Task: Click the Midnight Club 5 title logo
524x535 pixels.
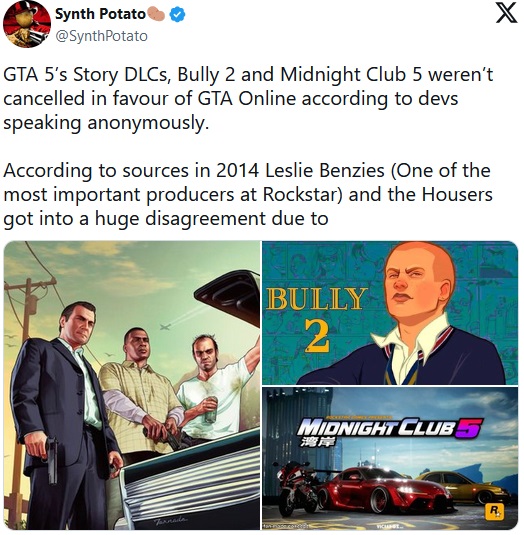Action: (389, 429)
